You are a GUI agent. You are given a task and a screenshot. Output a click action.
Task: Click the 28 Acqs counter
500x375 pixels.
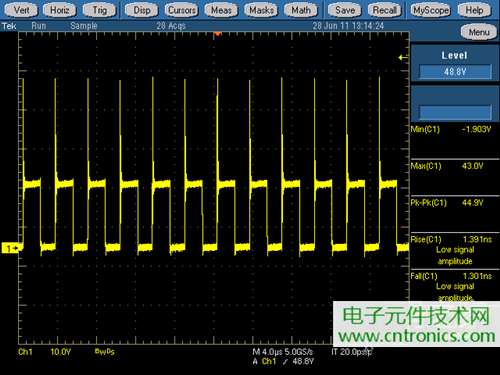click(x=171, y=26)
